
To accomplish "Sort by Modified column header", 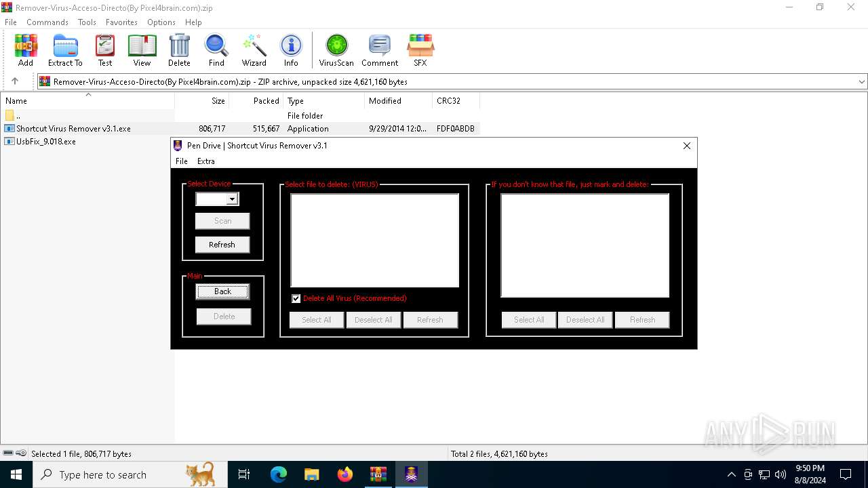I will (x=399, y=101).
